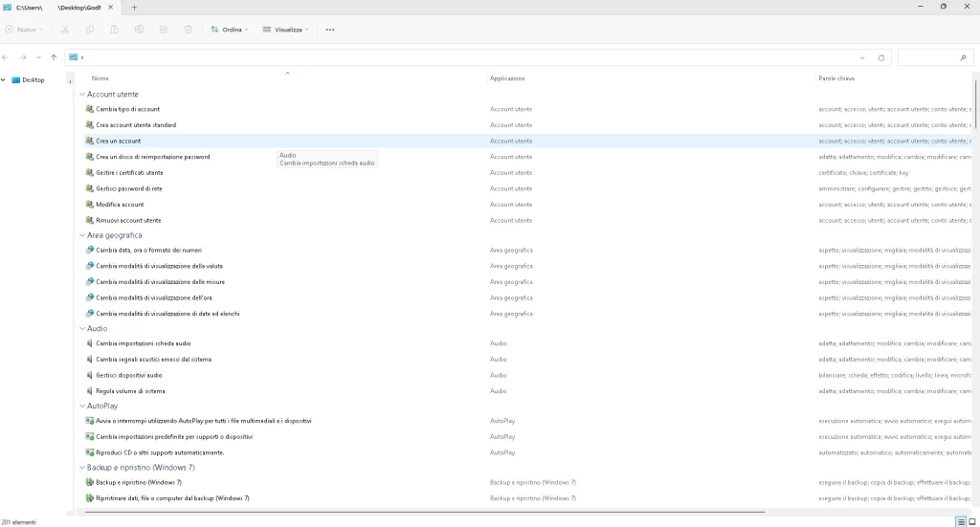Click the Paste icon in toolbar
This screenshot has width=980, height=527.
point(115,30)
